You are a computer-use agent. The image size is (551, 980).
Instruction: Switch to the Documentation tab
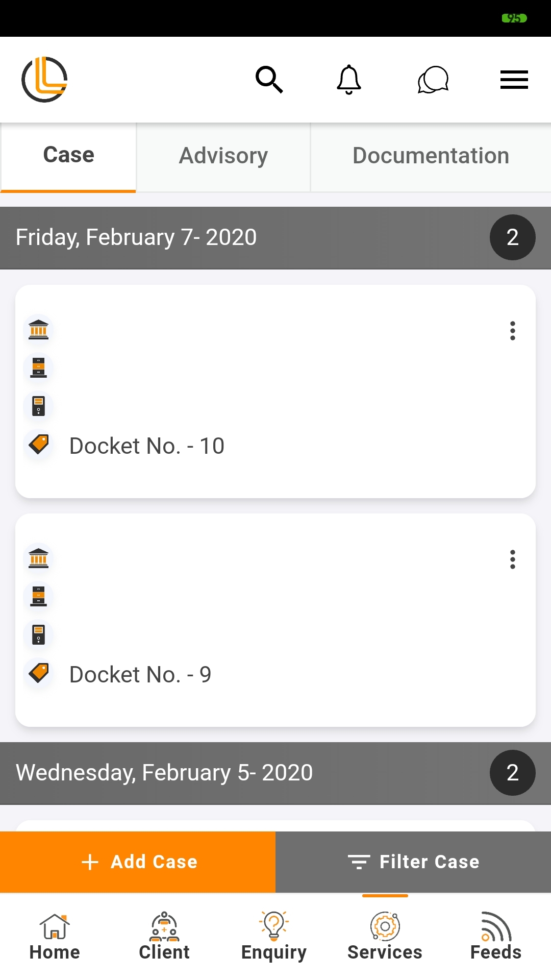[x=431, y=156]
